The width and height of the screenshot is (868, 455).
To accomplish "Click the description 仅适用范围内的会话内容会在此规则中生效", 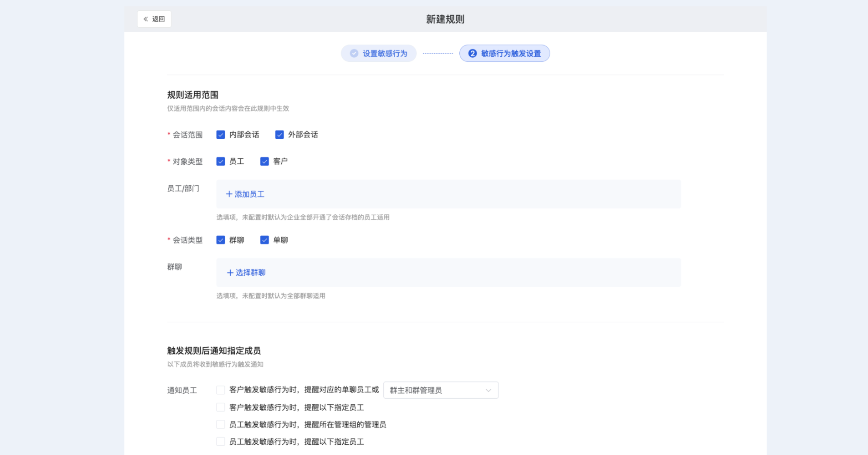I will point(228,109).
